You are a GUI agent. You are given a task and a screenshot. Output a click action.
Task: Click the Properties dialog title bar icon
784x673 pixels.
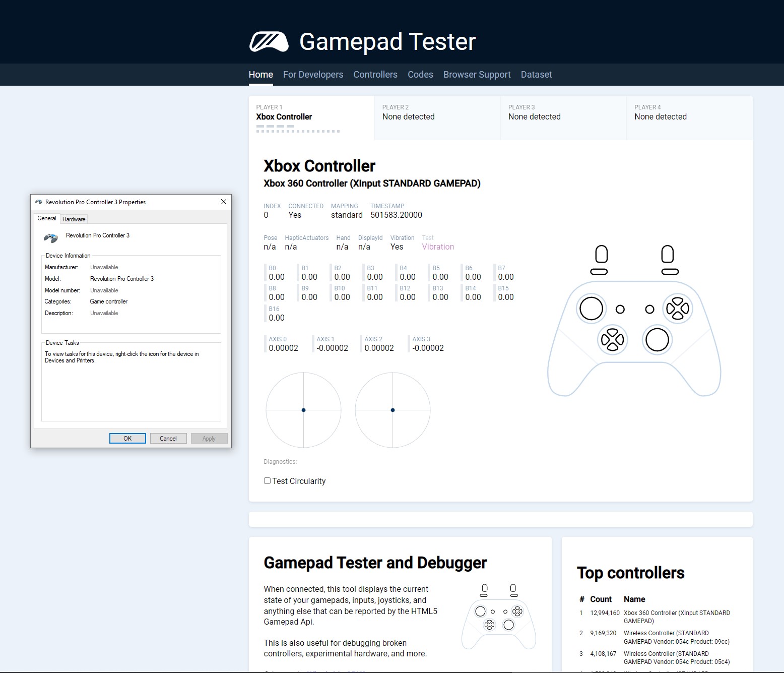(39, 202)
